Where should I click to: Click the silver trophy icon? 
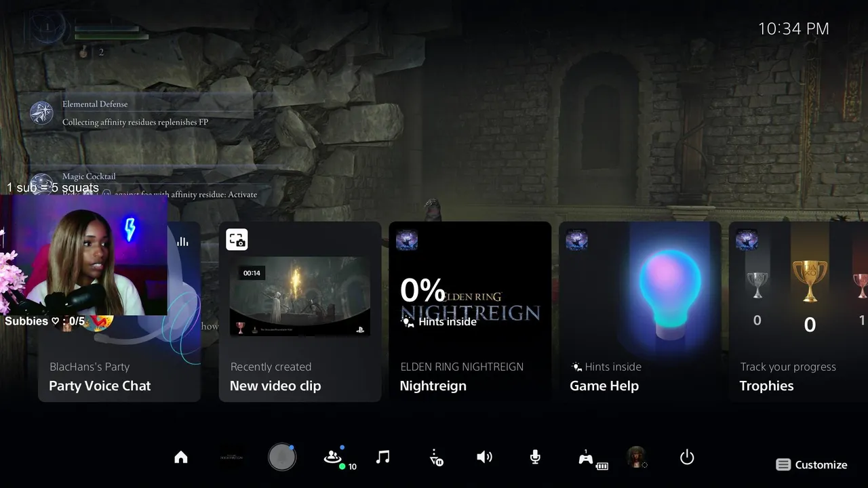click(757, 285)
